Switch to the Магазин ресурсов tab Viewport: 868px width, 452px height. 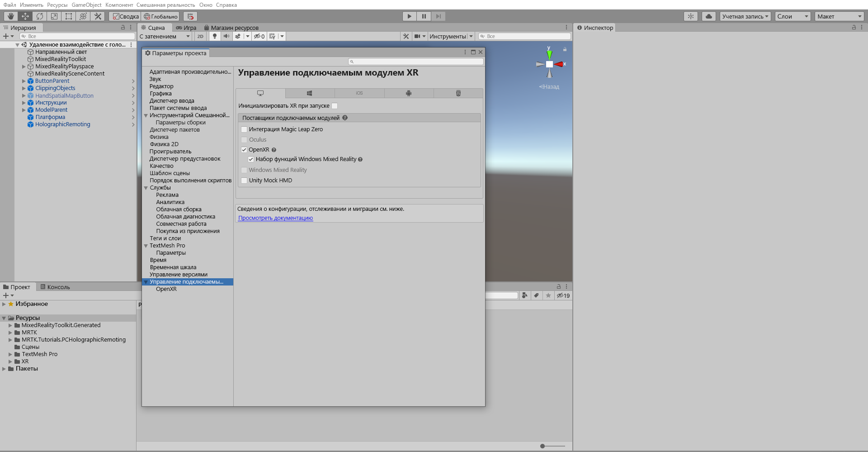coord(231,28)
